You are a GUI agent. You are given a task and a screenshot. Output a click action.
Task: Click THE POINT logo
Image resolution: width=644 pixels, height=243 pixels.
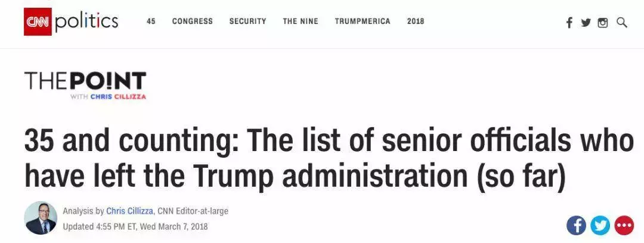pos(85,81)
